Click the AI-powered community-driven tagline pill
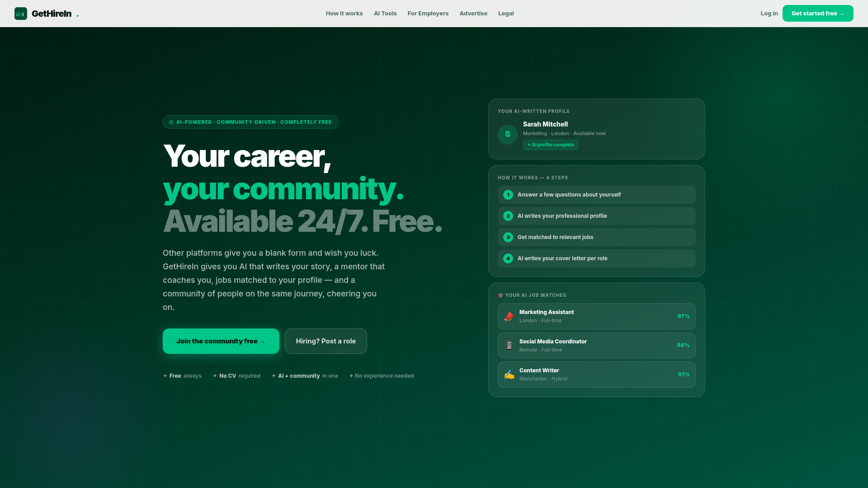Image resolution: width=868 pixels, height=488 pixels. 250,122
